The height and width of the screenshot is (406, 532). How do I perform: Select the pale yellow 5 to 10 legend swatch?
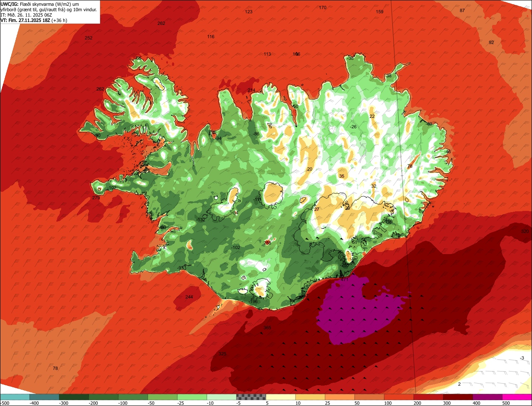(x=281, y=397)
